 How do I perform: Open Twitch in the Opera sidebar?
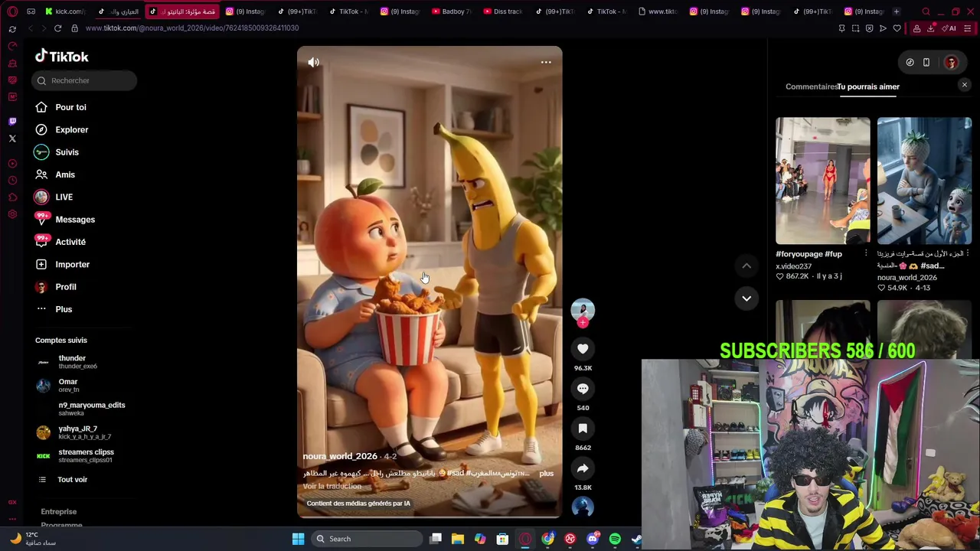(12, 122)
